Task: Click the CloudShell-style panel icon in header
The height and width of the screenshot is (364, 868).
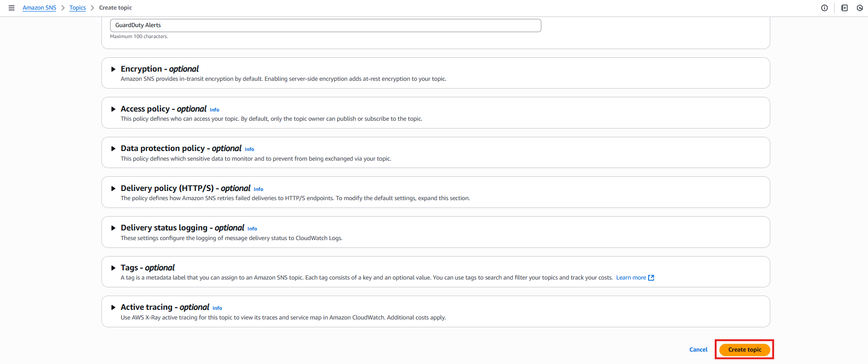Action: [844, 8]
